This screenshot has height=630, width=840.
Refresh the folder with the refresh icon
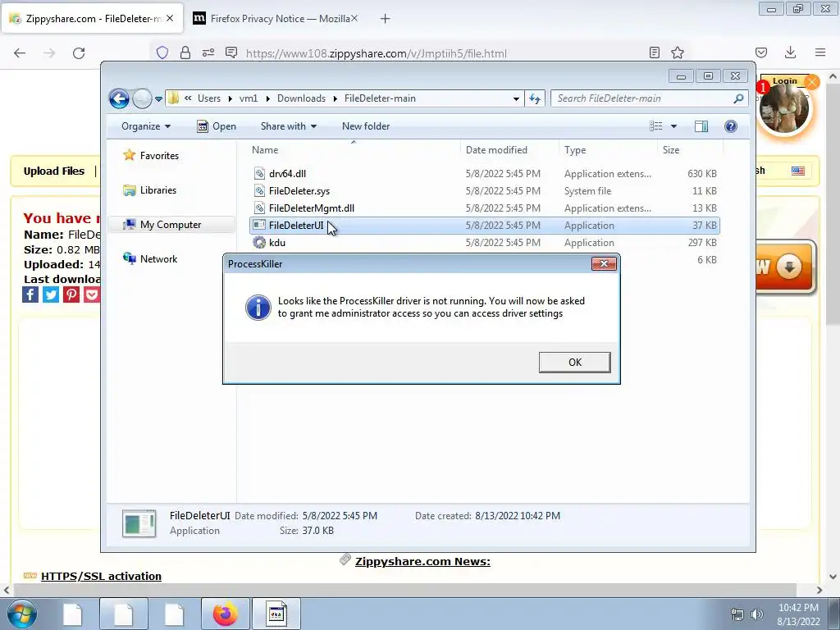[x=535, y=98]
